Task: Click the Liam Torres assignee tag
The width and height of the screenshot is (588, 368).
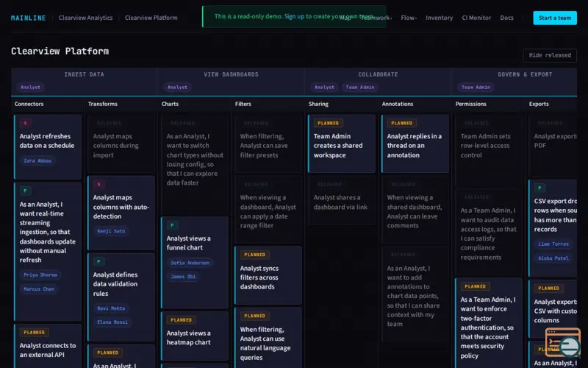Action: coord(553,244)
